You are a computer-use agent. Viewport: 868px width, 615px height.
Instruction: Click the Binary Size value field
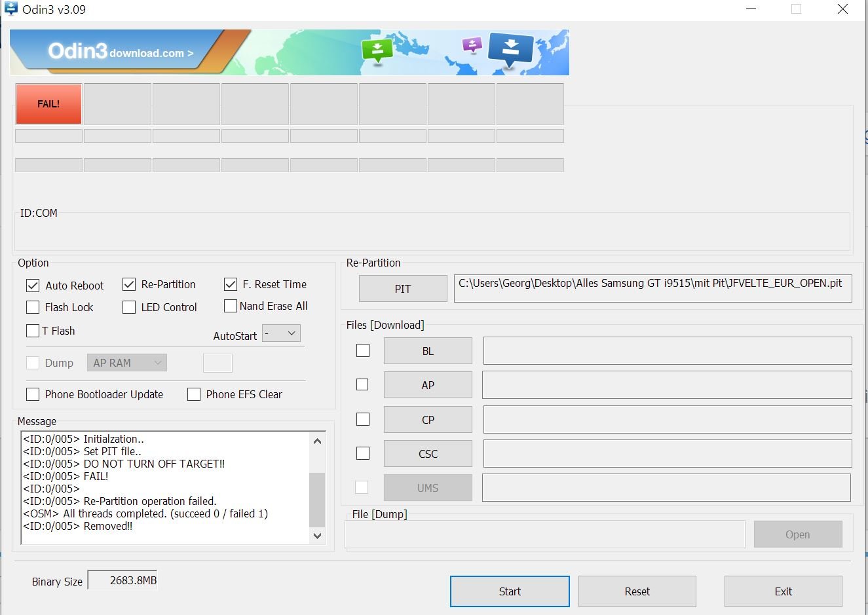pyautogui.click(x=123, y=580)
